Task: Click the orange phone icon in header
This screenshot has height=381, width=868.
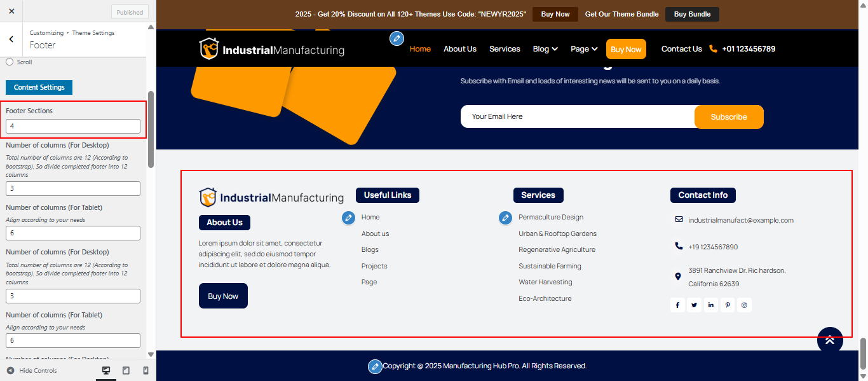Action: tap(713, 49)
